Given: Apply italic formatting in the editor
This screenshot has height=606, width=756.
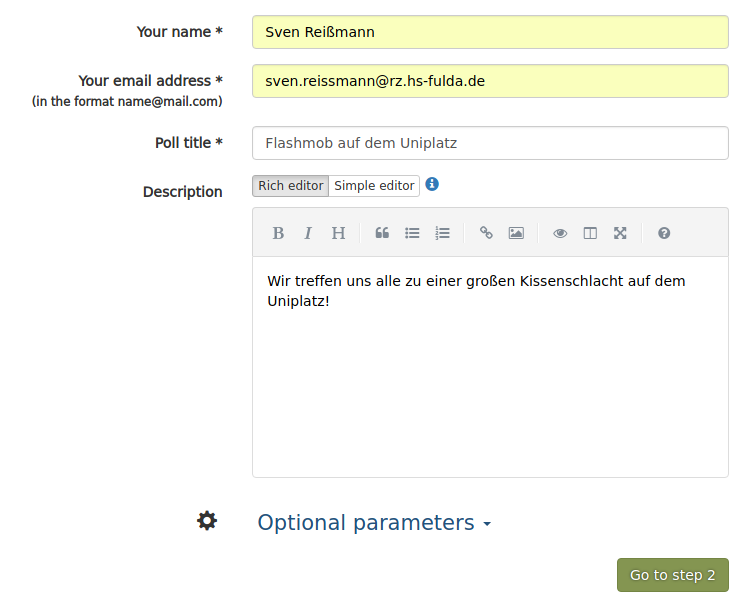Looking at the screenshot, I should click(x=308, y=233).
